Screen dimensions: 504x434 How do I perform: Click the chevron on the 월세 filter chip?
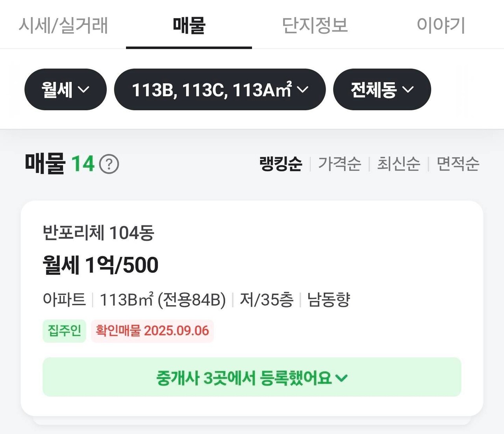pyautogui.click(x=84, y=90)
